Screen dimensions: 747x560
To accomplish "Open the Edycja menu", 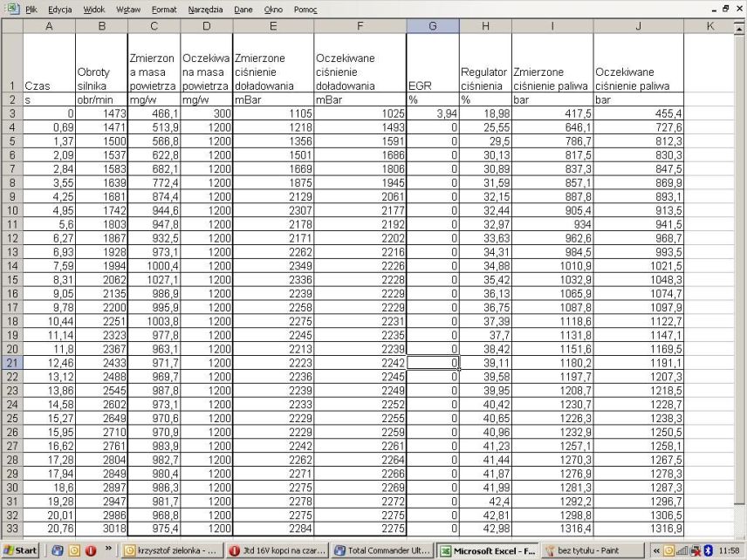I will 60,10.
